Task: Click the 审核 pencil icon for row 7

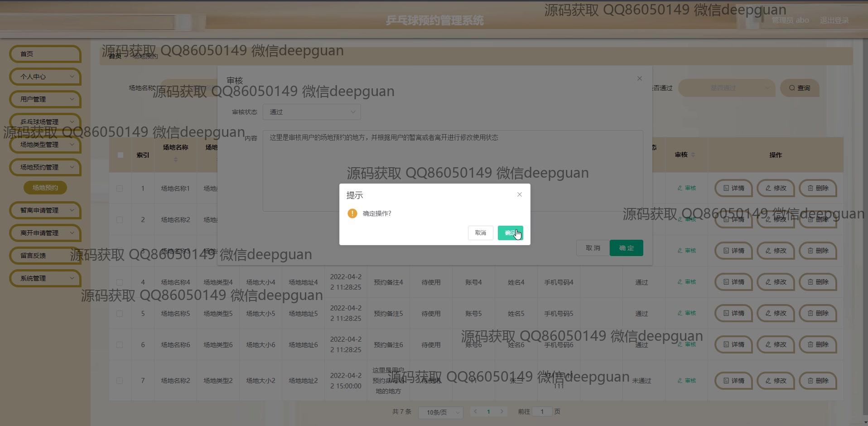Action: pyautogui.click(x=680, y=381)
